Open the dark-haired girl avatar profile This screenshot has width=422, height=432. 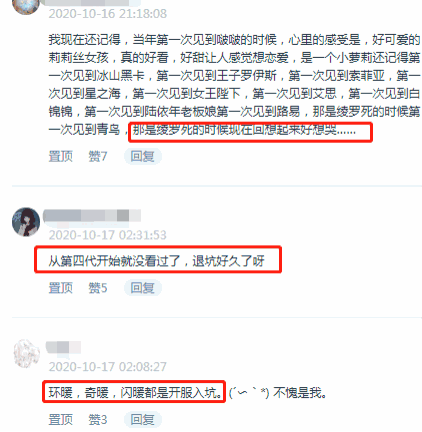[26, 222]
